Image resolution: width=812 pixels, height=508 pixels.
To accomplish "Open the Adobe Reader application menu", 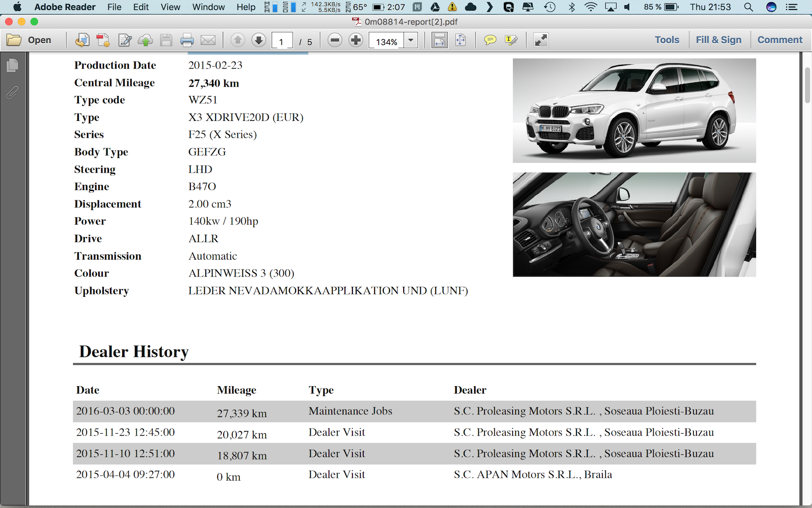I will point(65,7).
